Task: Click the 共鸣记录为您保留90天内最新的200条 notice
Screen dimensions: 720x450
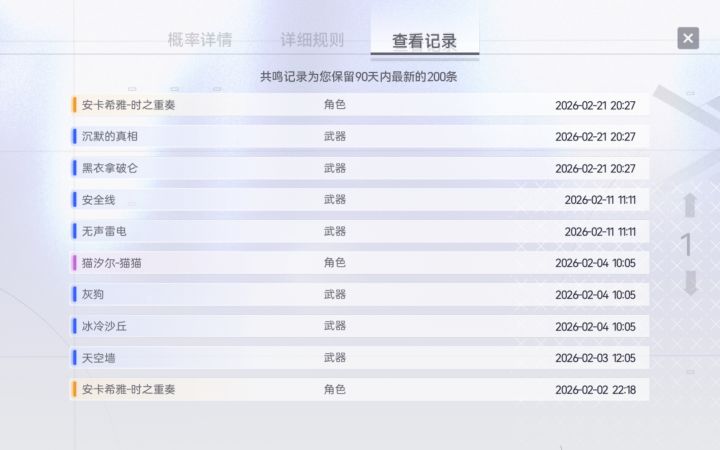Action: point(359,77)
